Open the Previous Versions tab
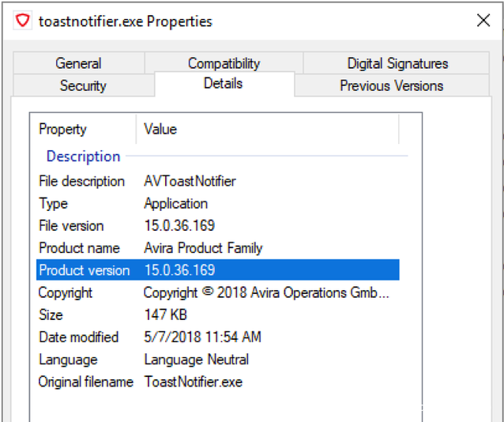The width and height of the screenshot is (504, 422). 391,85
